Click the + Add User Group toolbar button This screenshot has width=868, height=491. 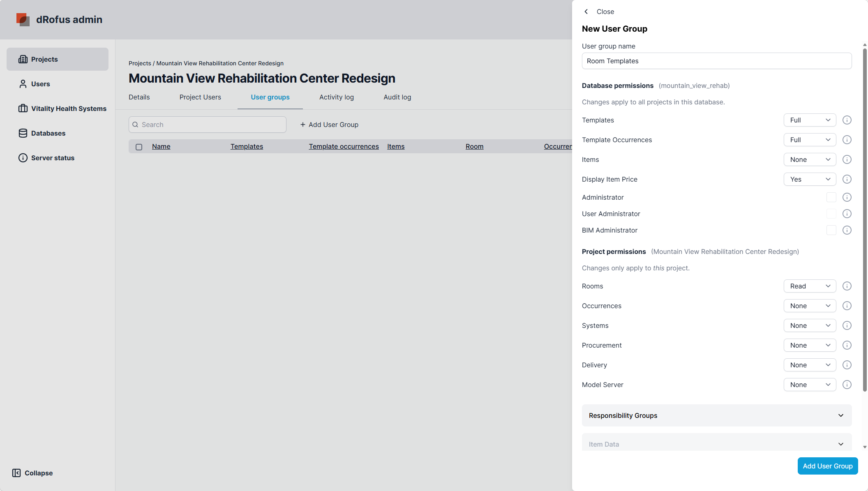(329, 124)
